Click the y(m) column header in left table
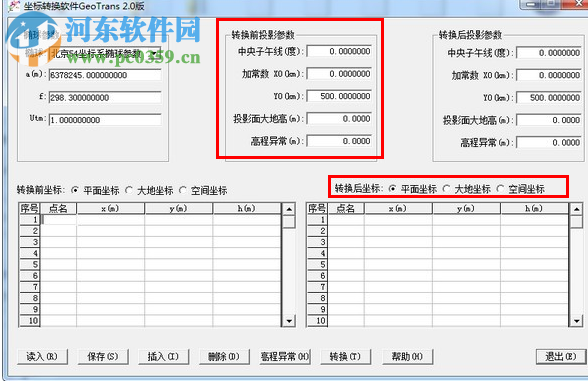Image resolution: width=588 pixels, height=381 pixels. point(178,208)
